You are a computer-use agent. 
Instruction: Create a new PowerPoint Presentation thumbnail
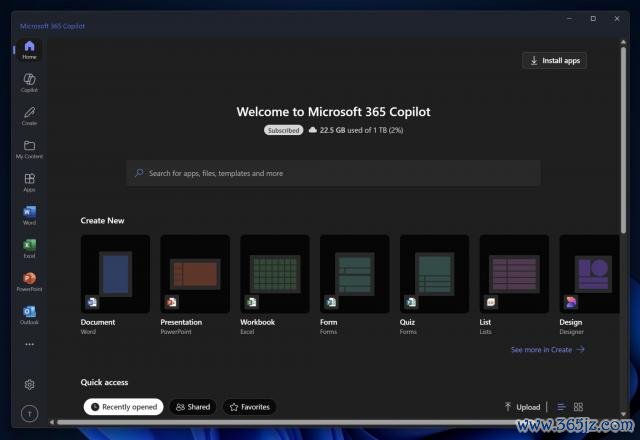coord(195,274)
